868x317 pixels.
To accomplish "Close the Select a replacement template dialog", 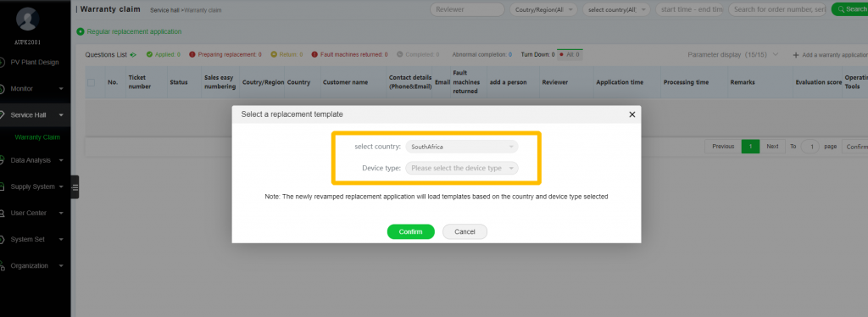I will (632, 114).
